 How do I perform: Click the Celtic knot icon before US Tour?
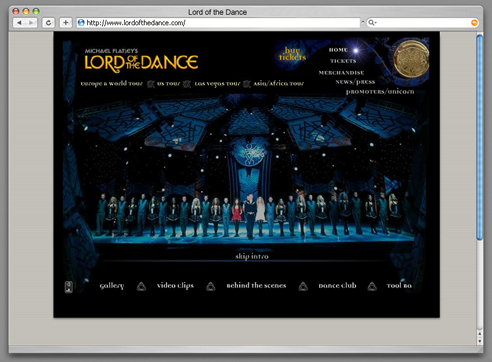click(x=151, y=84)
